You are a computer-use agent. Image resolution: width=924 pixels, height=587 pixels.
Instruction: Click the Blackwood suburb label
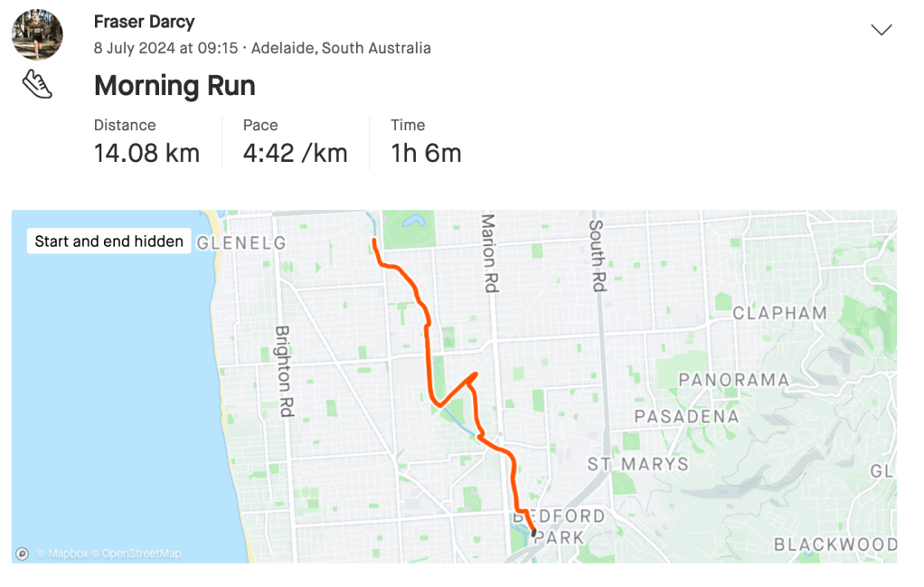click(x=834, y=544)
